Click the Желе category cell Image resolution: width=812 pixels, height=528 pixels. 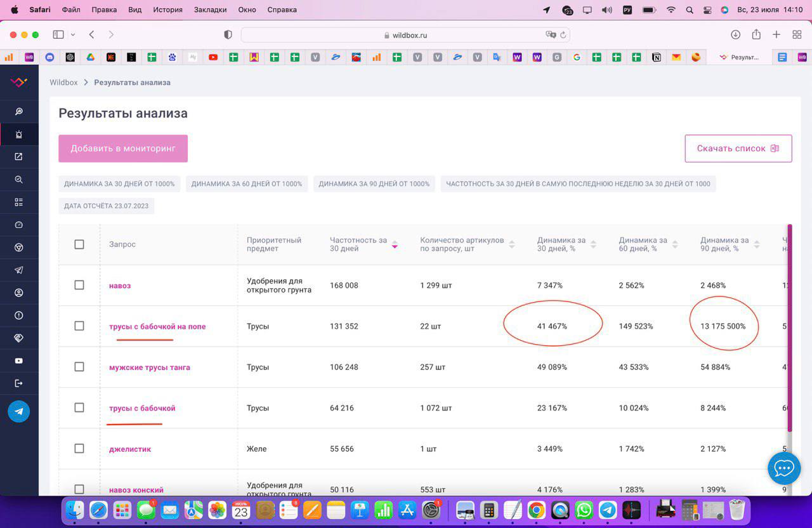257,449
